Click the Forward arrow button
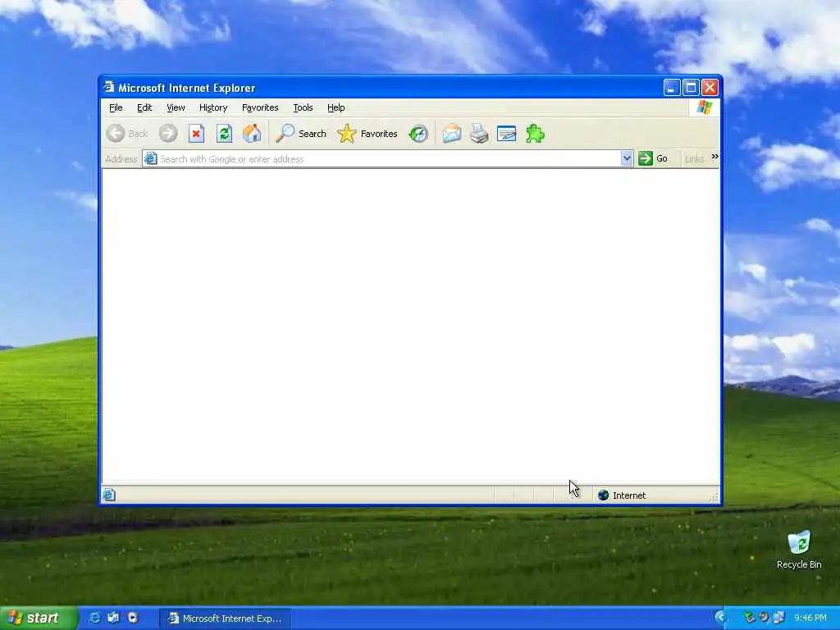This screenshot has height=630, width=840. [168, 134]
